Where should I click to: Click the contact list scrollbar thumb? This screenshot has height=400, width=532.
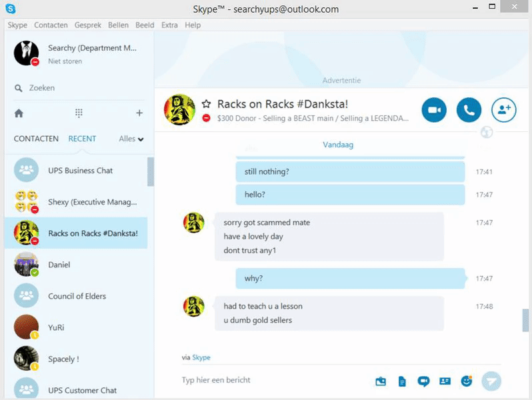point(151,172)
